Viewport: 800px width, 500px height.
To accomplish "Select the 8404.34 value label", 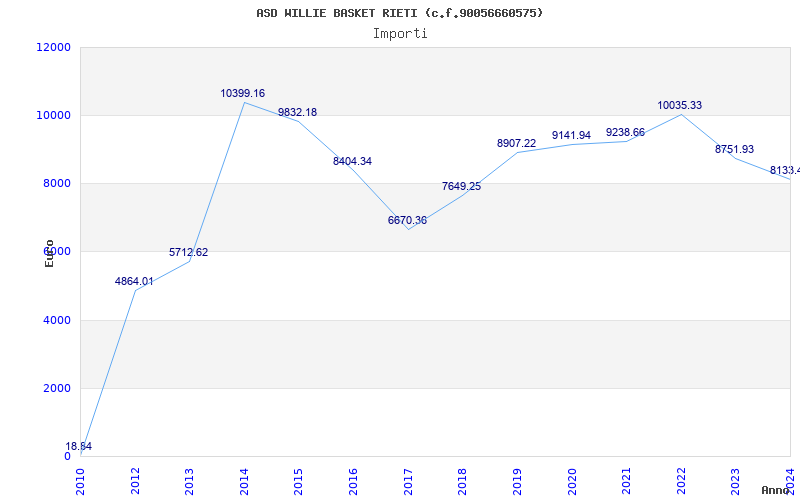I will pos(352,162).
